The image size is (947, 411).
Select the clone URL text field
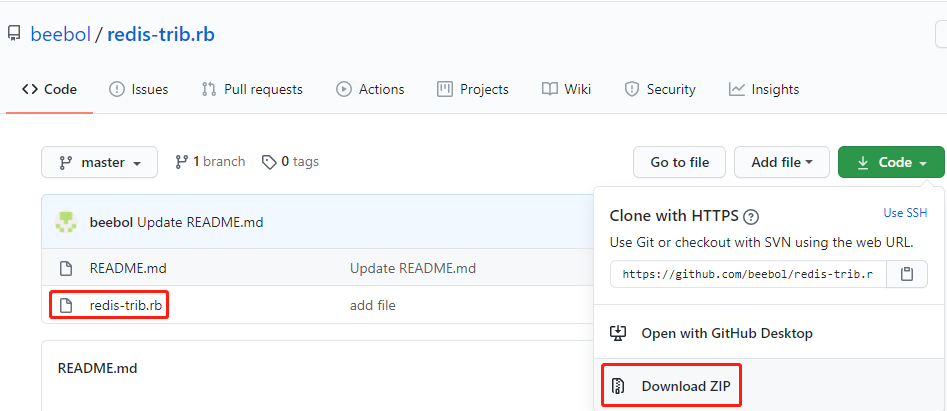click(x=748, y=274)
